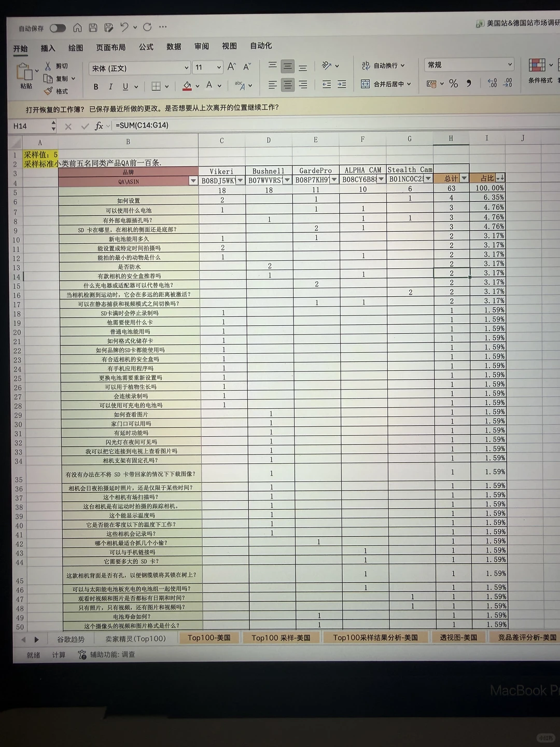Click the fx insert function icon
Image resolution: width=560 pixels, height=747 pixels.
pos(99,126)
